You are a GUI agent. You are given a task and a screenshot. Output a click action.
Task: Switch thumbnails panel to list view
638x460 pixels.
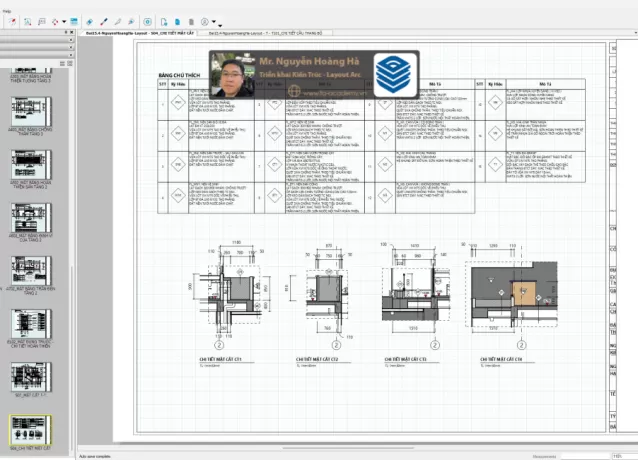(62, 63)
